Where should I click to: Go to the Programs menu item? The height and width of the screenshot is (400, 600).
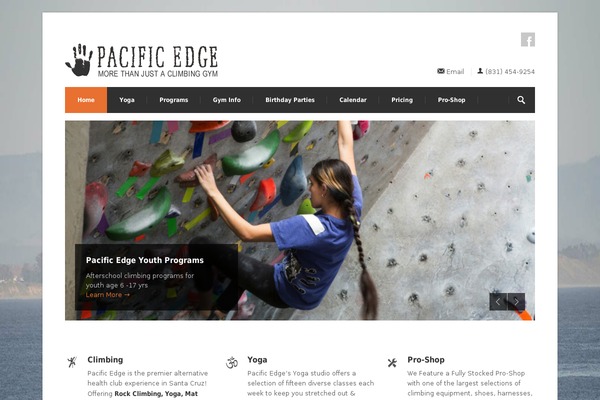(174, 100)
